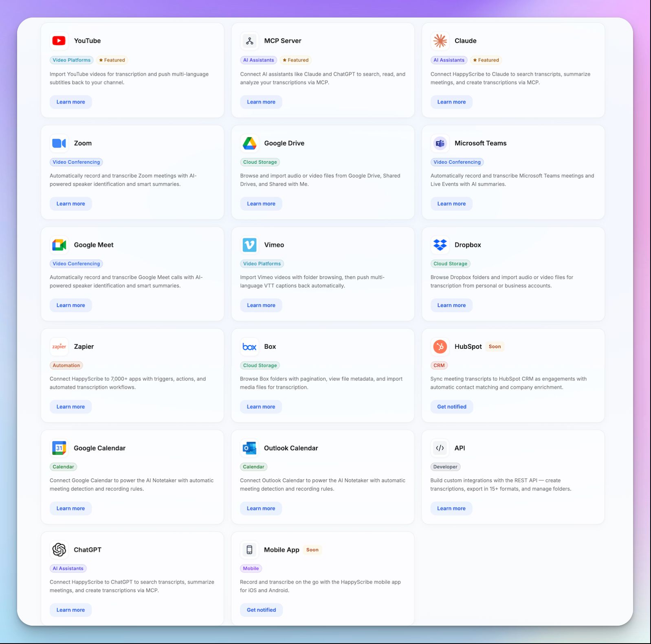Open Learn more for Box
The image size is (651, 644).
pos(261,407)
